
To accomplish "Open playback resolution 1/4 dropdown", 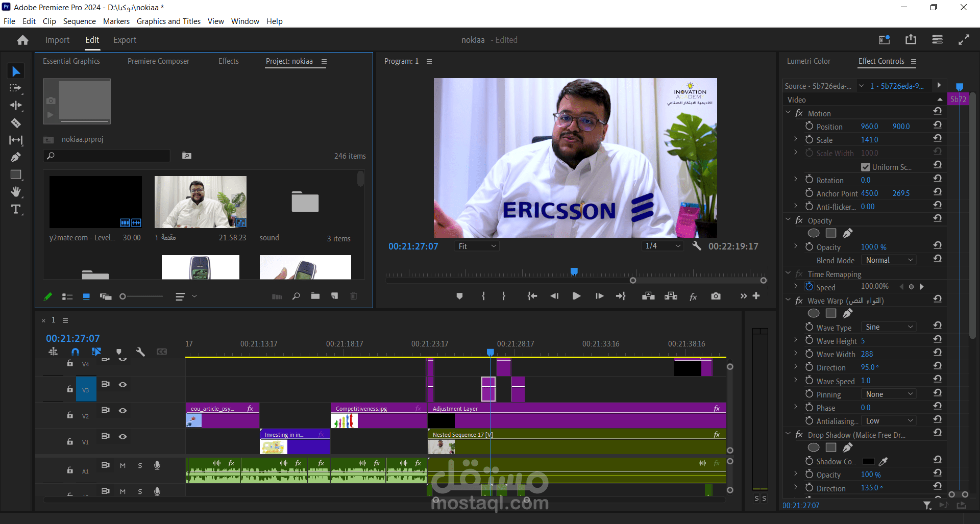I will point(663,246).
